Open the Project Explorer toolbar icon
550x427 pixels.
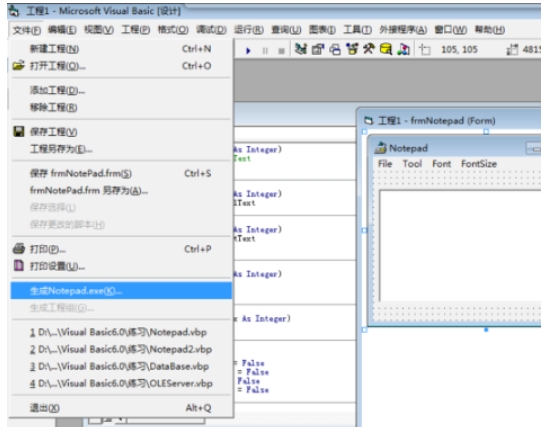(301, 49)
